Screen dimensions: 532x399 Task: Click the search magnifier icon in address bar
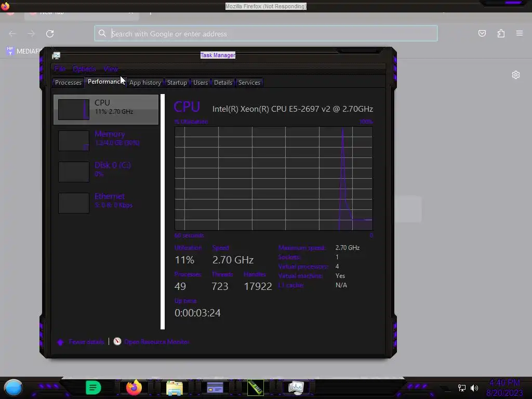click(102, 33)
